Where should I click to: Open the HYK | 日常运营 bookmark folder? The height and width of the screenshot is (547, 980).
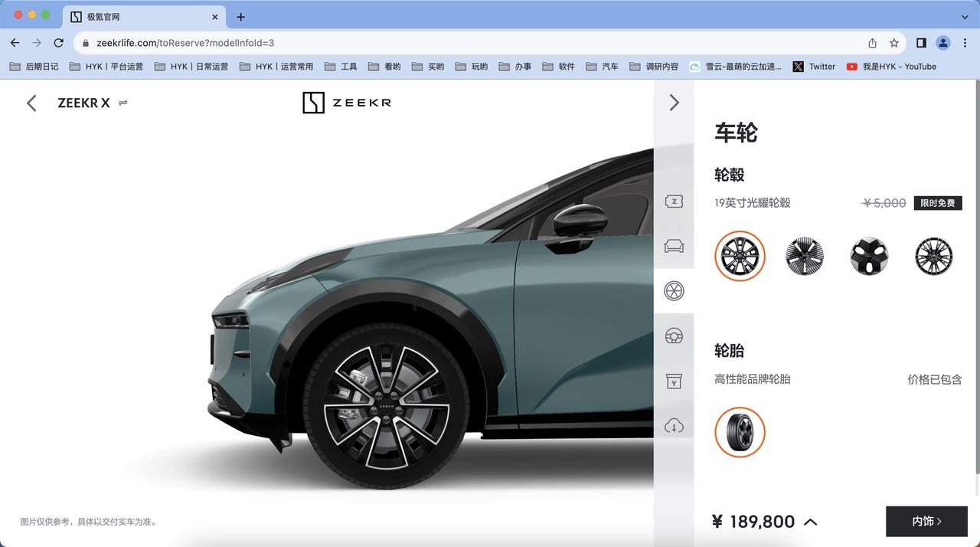191,67
